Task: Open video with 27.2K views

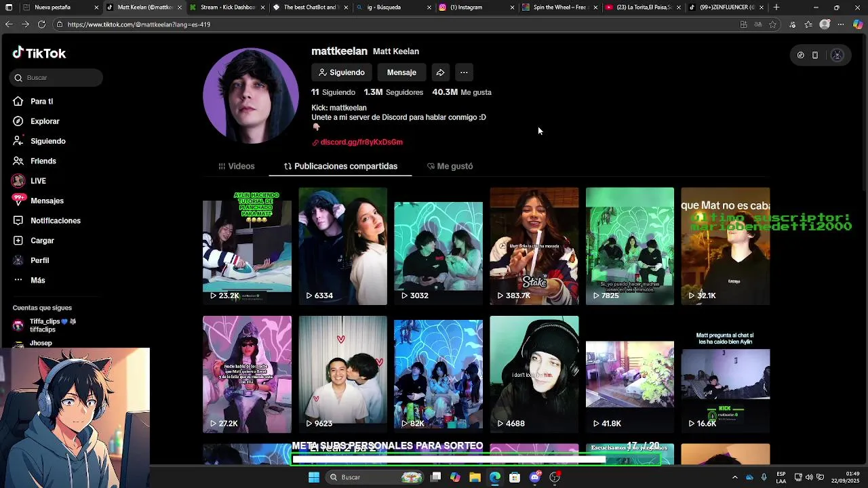Action: [247, 374]
